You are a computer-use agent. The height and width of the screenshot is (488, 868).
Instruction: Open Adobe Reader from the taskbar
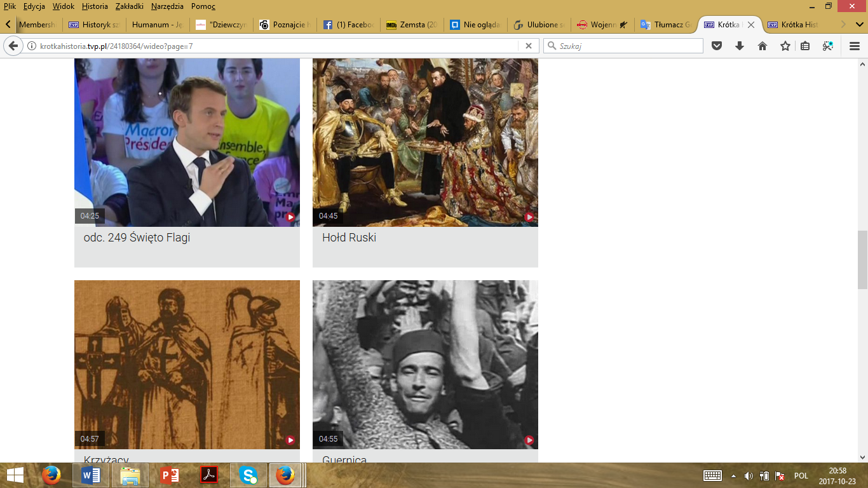coord(209,475)
